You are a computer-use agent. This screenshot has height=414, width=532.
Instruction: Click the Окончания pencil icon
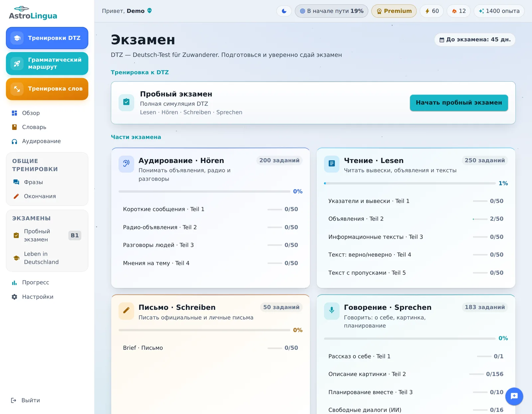(x=16, y=196)
